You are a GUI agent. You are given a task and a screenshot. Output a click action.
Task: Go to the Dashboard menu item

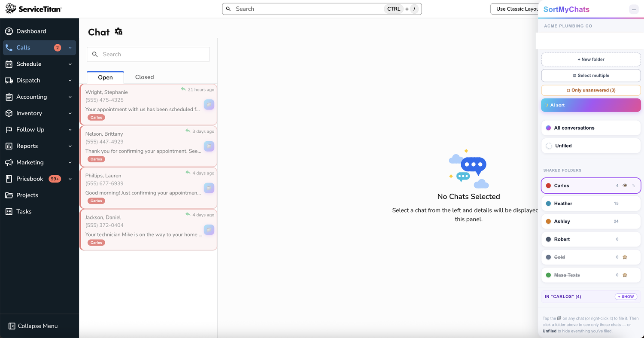click(x=39, y=31)
